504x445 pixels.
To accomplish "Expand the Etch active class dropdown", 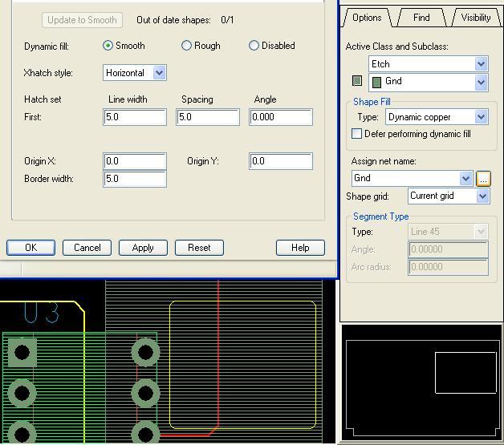I will pyautogui.click(x=481, y=64).
